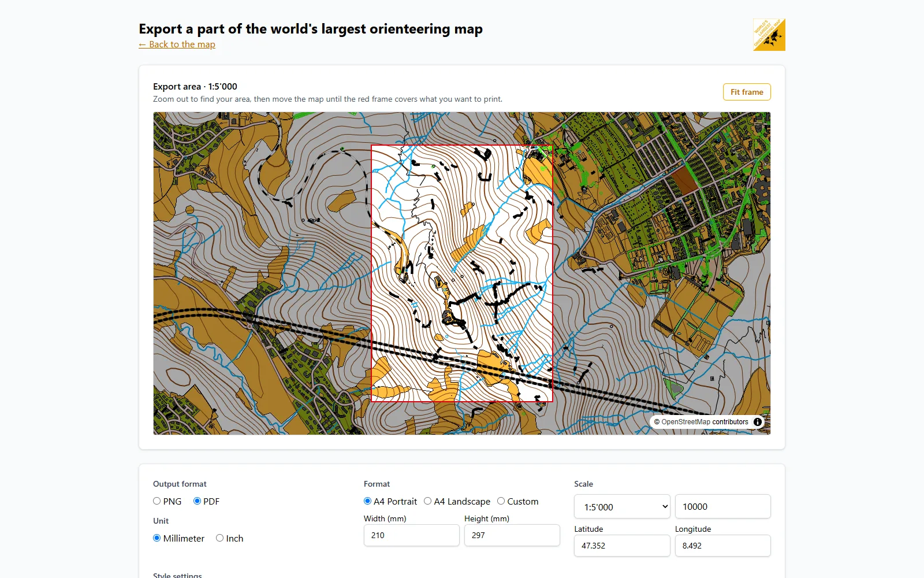Click inside the red export frame on map

tap(462, 273)
